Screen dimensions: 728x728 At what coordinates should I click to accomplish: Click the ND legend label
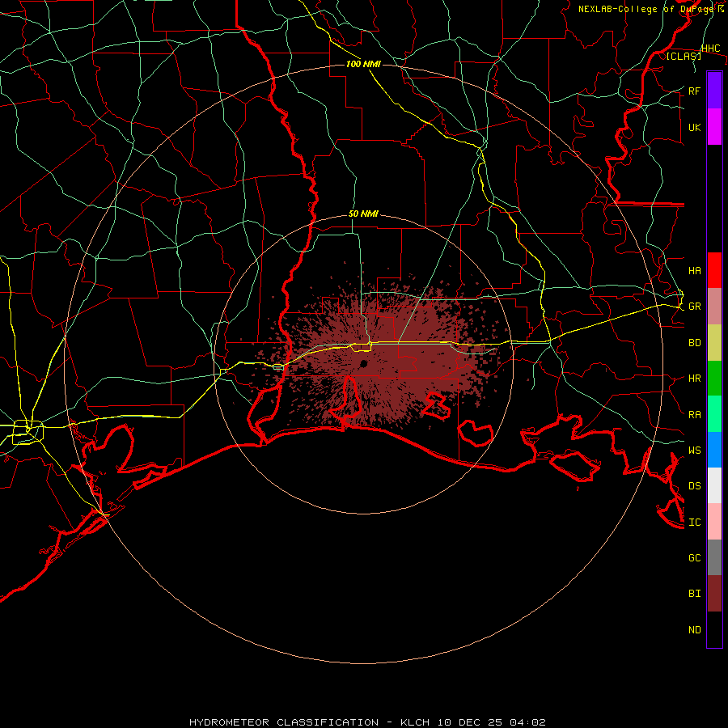(694, 630)
